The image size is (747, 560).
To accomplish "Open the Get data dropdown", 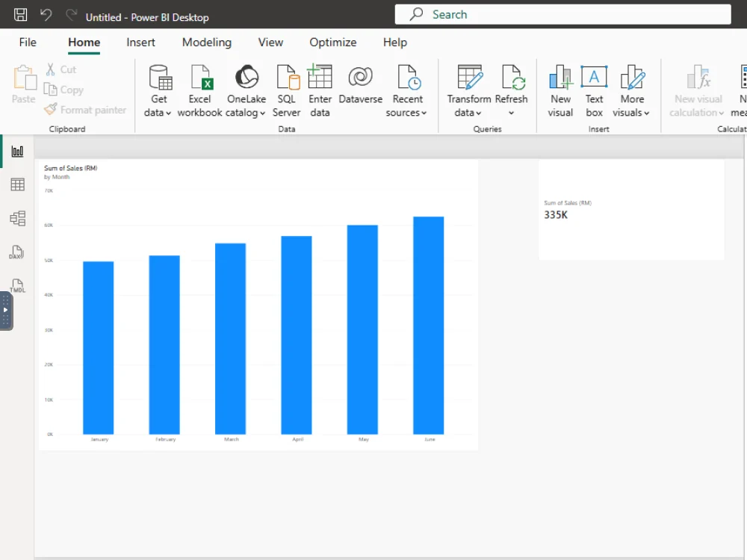I will (x=158, y=91).
